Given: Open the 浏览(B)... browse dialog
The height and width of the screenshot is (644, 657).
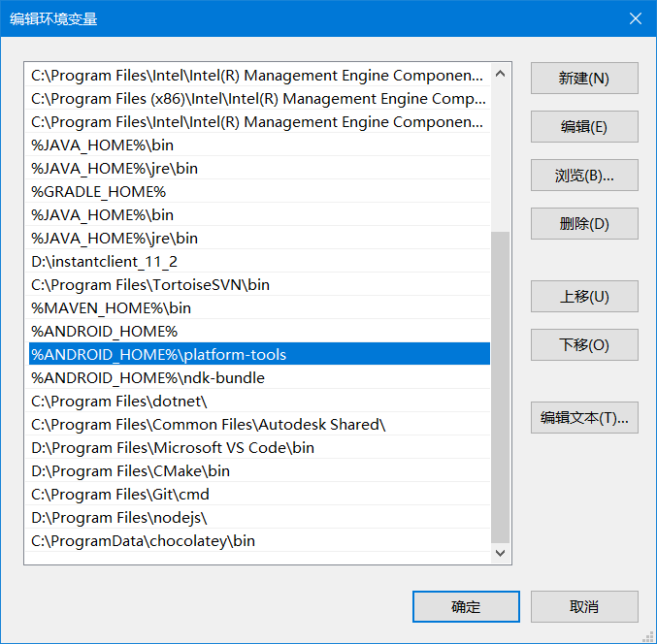Looking at the screenshot, I should (584, 175).
